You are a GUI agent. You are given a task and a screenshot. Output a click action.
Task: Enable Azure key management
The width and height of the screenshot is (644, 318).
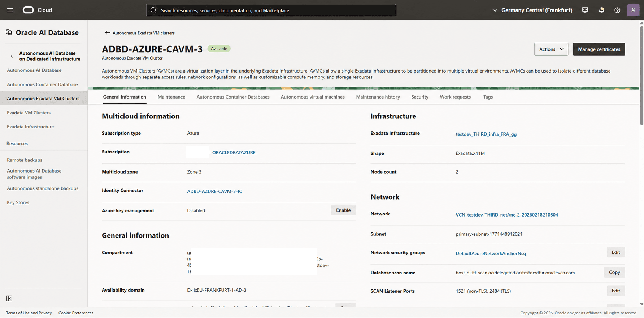point(343,210)
